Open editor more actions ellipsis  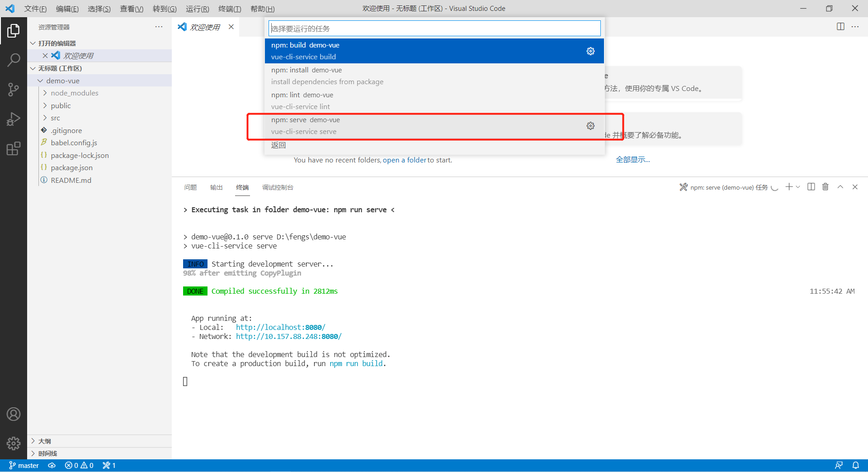[x=855, y=27]
